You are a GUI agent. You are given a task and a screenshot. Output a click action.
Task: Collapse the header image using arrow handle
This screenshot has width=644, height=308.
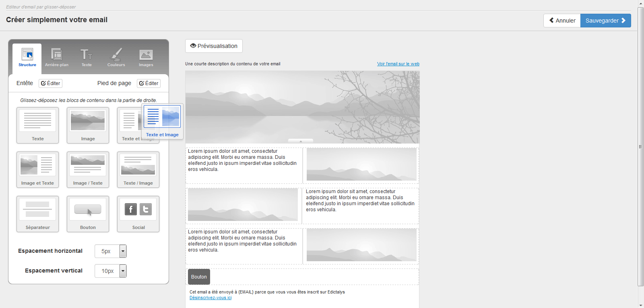pos(301,141)
